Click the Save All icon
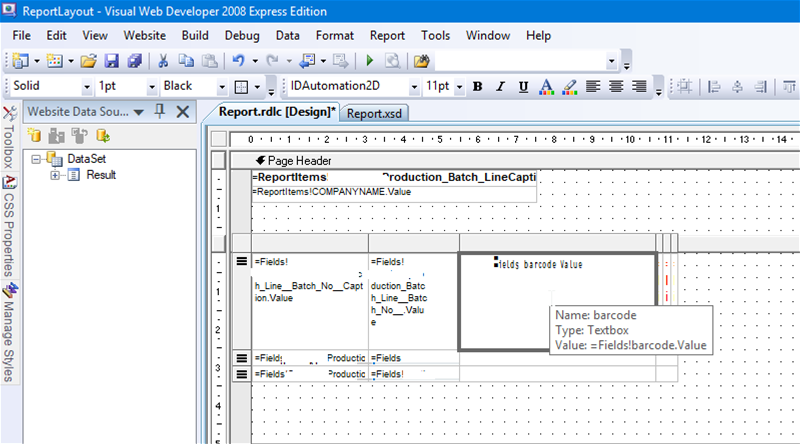The image size is (800, 444). pyautogui.click(x=134, y=61)
